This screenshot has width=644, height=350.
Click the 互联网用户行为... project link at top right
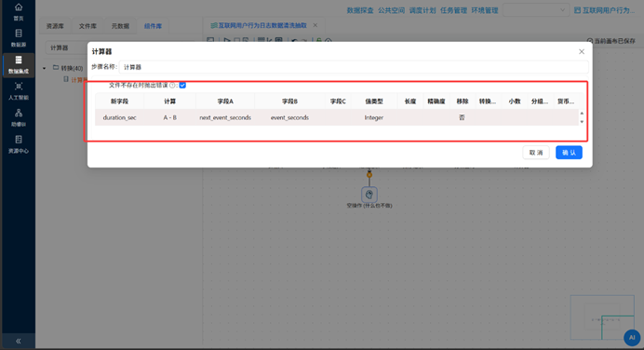tap(605, 10)
